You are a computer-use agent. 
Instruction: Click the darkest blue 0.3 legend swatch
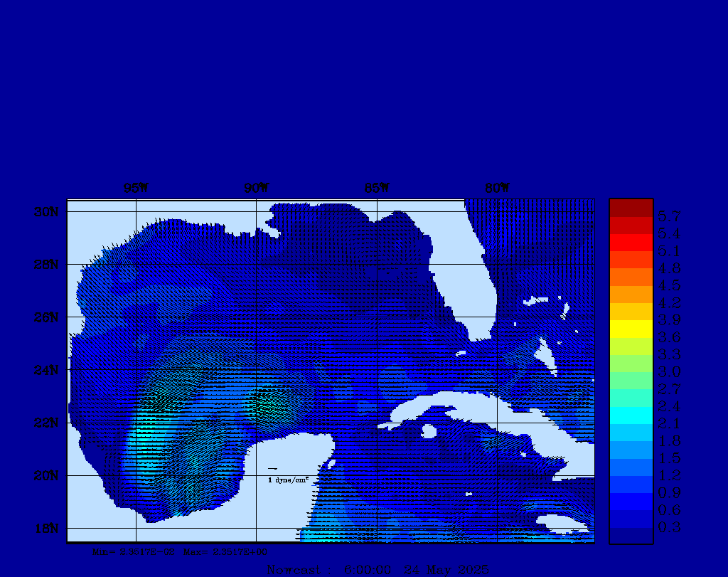click(x=631, y=535)
